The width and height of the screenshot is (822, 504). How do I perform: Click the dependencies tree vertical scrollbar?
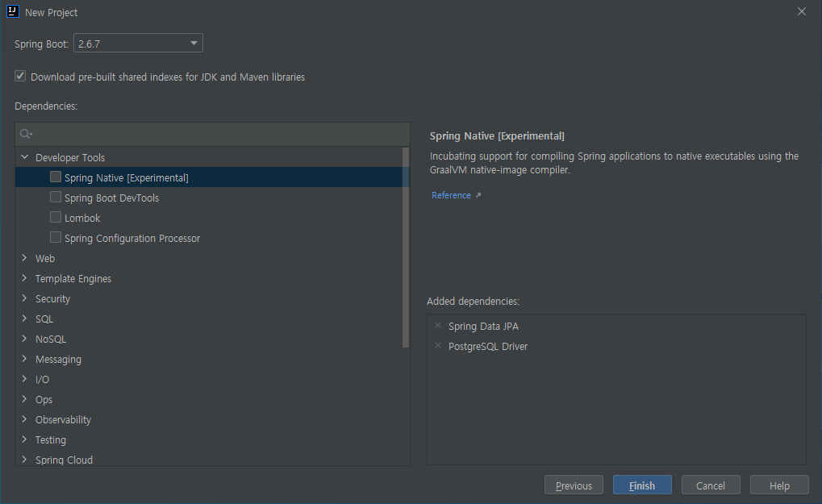click(405, 248)
